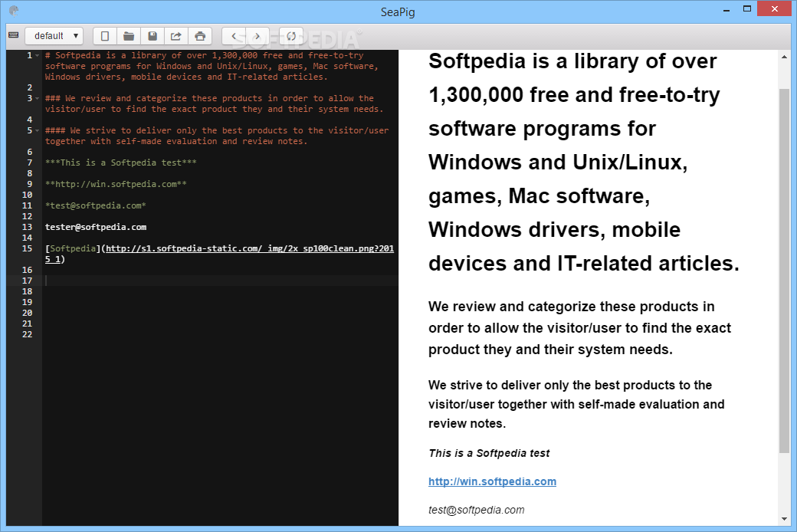The image size is (797, 532).
Task: Click the '[Softpedia]' link text in editor
Action: [73, 248]
